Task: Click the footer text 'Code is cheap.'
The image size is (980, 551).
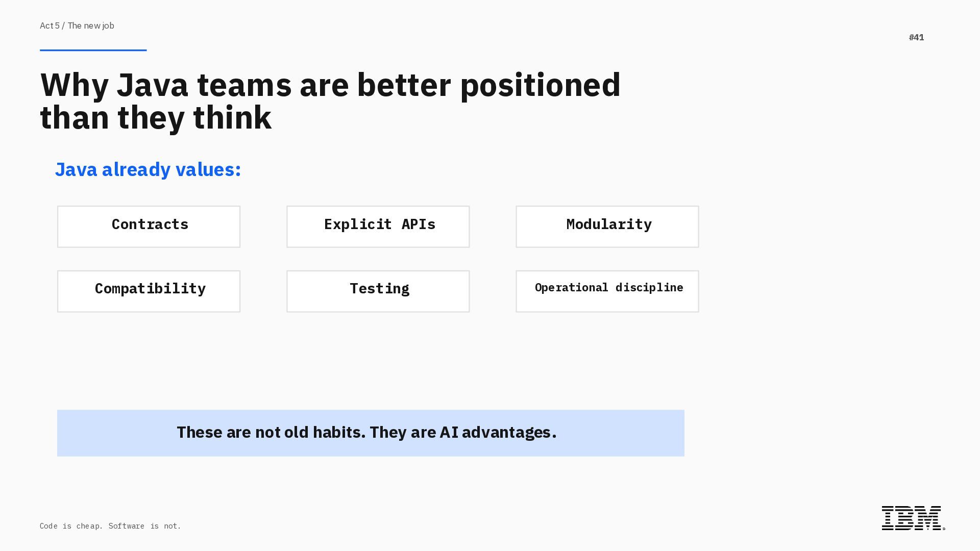Action: pyautogui.click(x=72, y=526)
